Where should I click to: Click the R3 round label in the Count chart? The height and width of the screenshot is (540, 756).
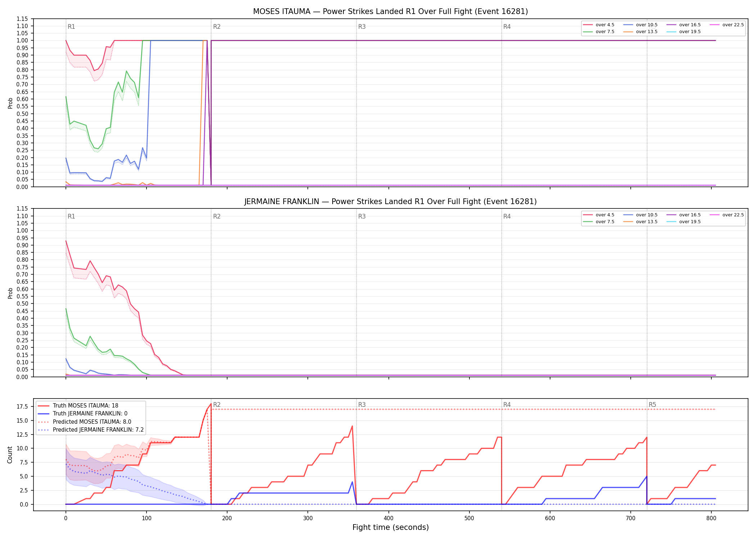(x=362, y=405)
